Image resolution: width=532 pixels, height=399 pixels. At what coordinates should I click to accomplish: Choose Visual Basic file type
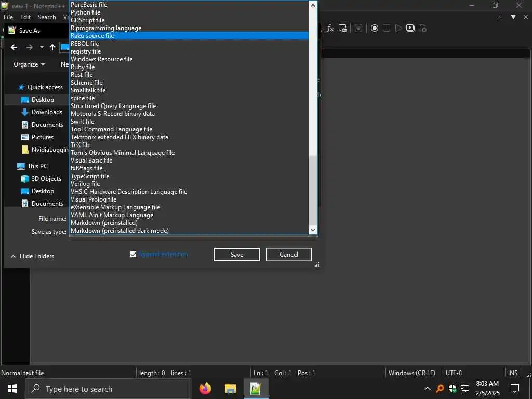(189, 161)
